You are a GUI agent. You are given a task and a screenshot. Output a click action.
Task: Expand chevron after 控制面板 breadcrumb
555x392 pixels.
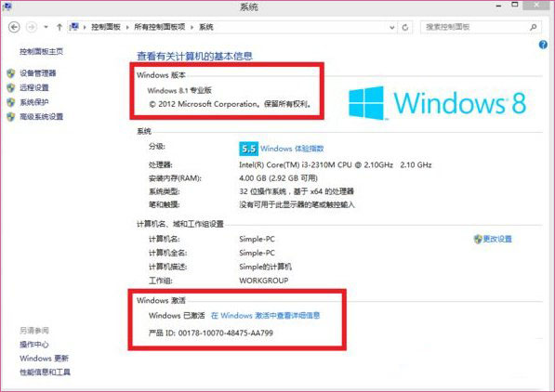tap(127, 27)
